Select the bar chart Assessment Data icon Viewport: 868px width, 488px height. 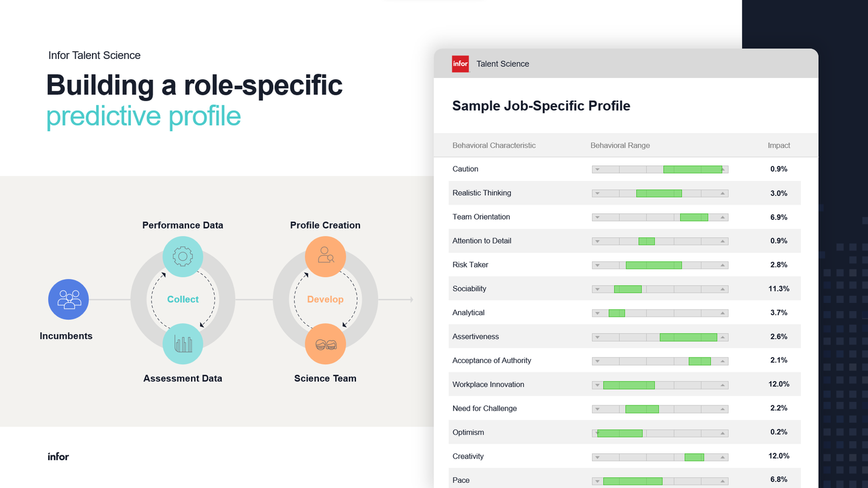point(182,343)
